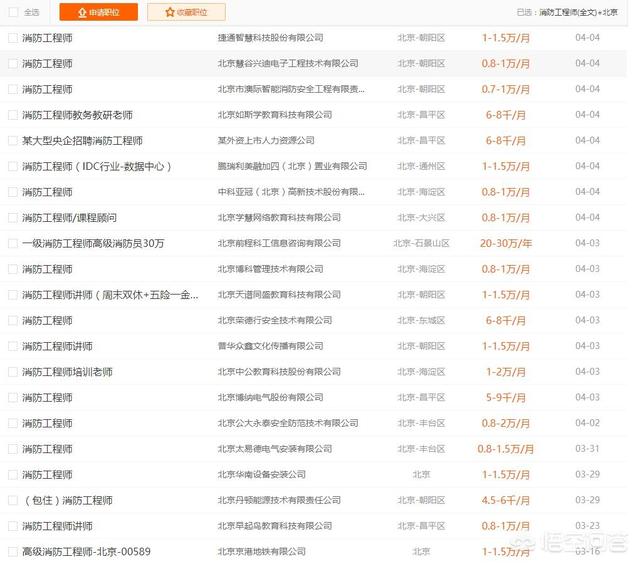Click the 04-02 posting date

587,423
